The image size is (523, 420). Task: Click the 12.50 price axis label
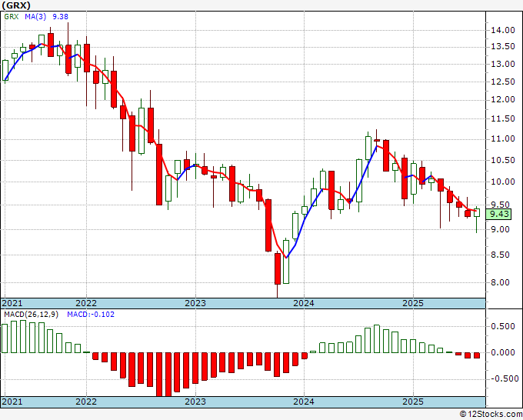503,82
